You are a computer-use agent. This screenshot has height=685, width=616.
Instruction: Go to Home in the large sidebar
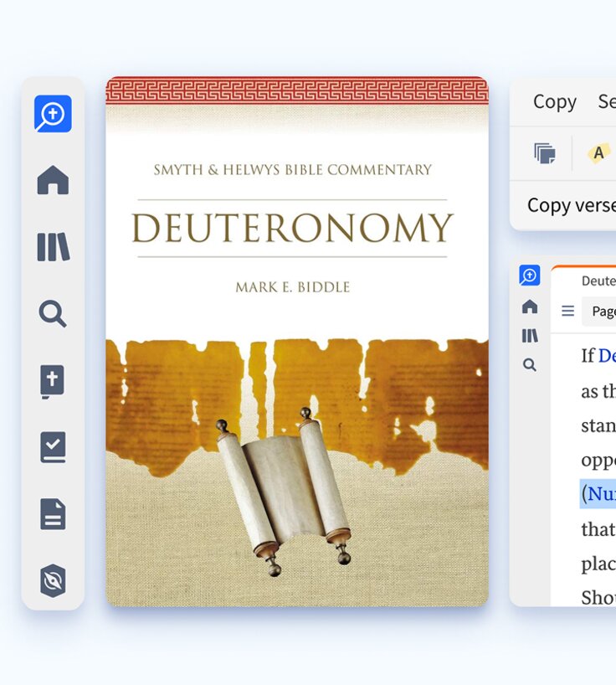coord(53,180)
